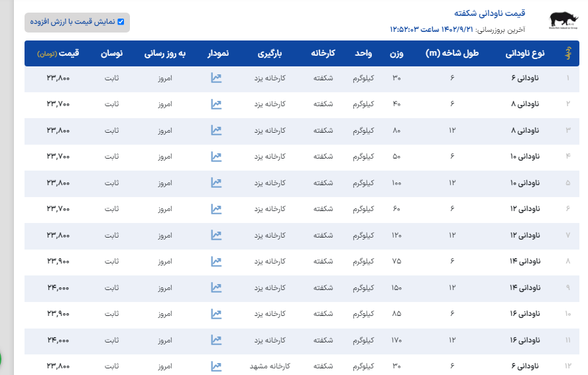Open chart for ناودانی 16 weighing 170 kg
Image resolution: width=588 pixels, height=375 pixels.
coord(216,340)
